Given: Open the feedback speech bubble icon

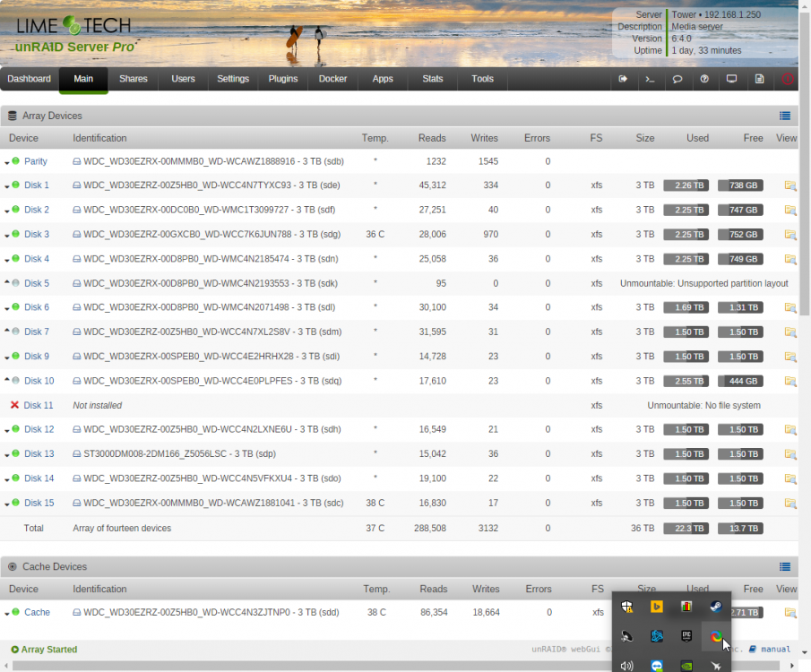Looking at the screenshot, I should tap(677, 79).
